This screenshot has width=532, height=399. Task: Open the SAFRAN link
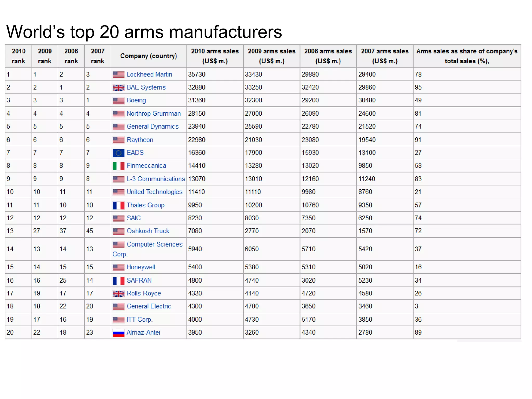click(139, 280)
